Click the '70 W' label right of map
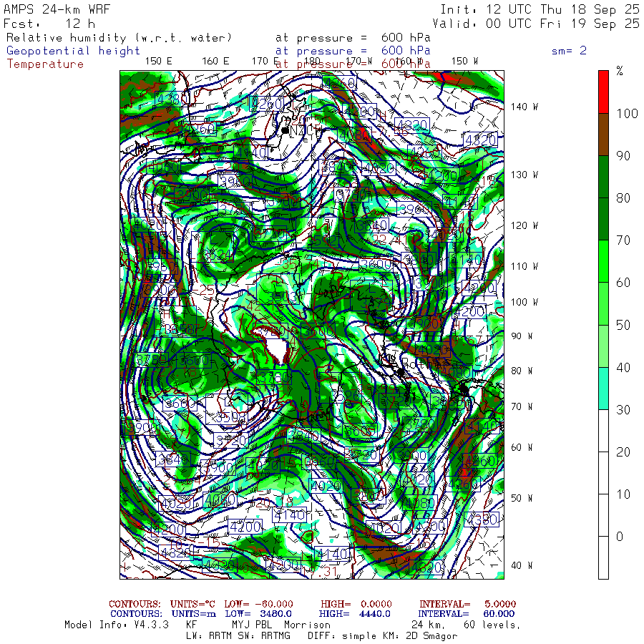Viewport: 644px width, 644px height. click(x=522, y=406)
